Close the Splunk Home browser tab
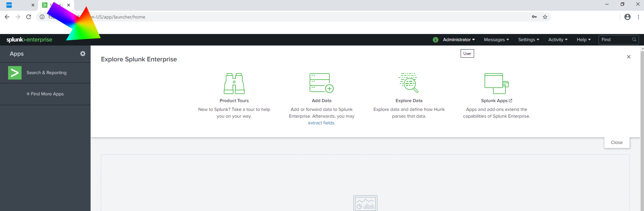 click(69, 5)
